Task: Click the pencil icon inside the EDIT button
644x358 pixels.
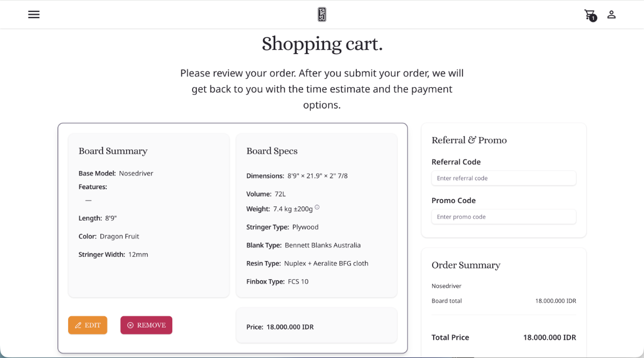Action: [x=77, y=325]
